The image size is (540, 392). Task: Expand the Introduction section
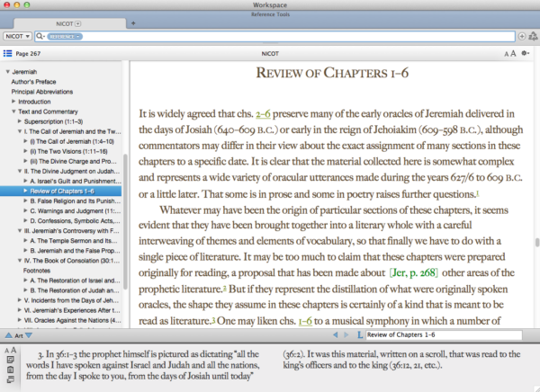click(13, 102)
